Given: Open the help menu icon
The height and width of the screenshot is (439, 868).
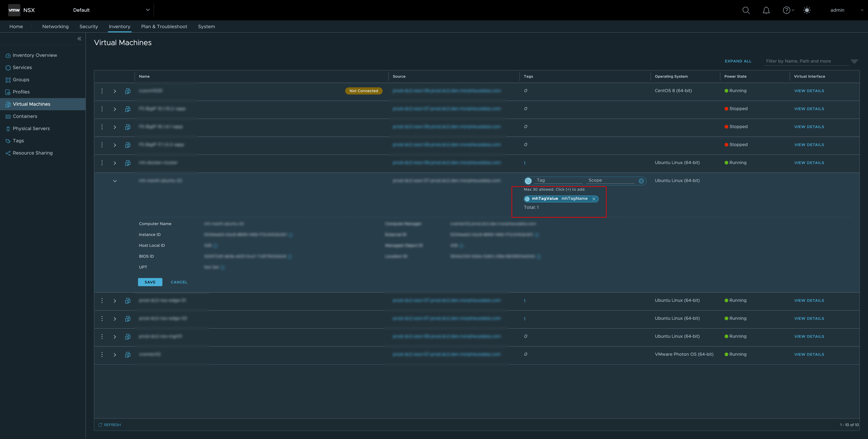Looking at the screenshot, I should (786, 10).
